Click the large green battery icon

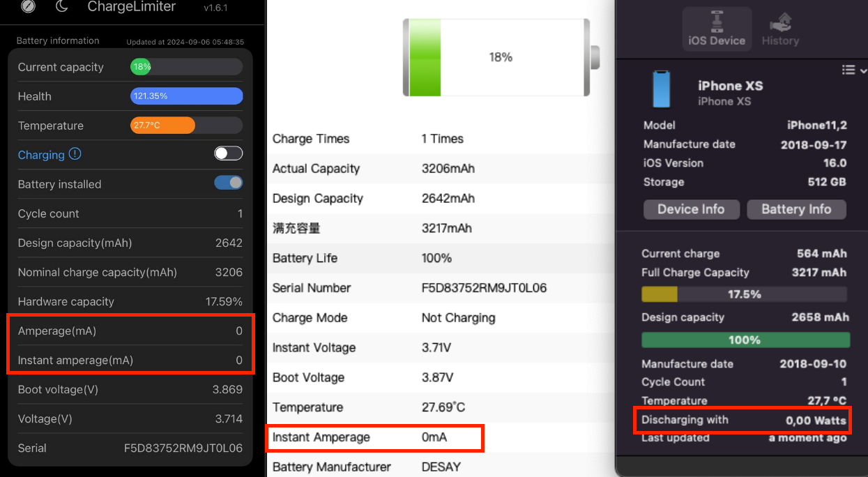(x=501, y=57)
